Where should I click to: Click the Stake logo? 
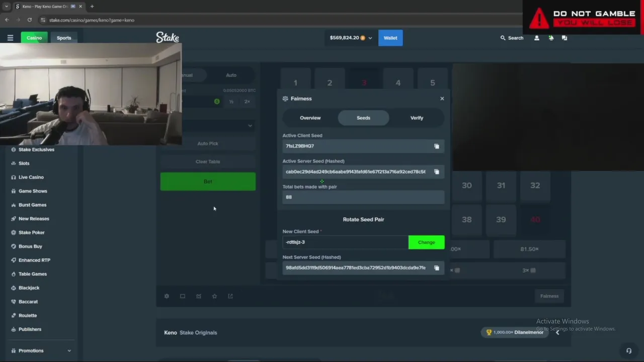(168, 38)
